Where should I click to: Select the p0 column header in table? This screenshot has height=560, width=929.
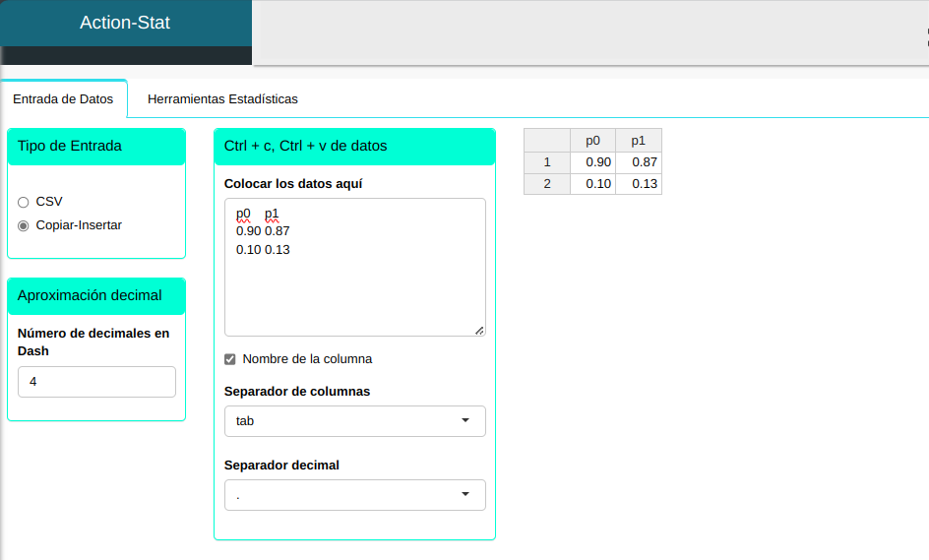click(592, 140)
